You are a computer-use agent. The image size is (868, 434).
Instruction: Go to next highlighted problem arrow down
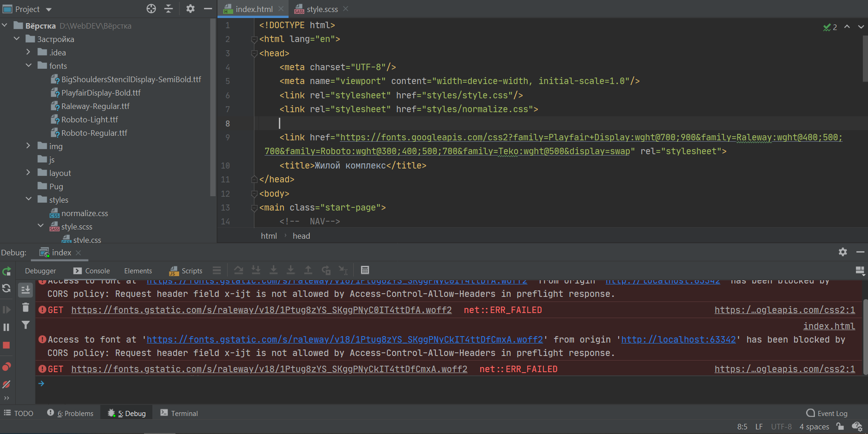[861, 27]
